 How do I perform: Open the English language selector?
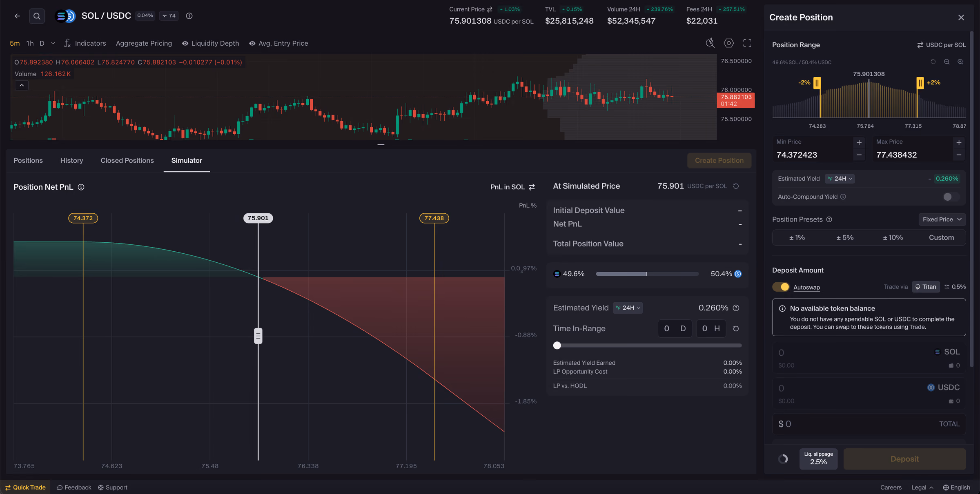[956, 487]
